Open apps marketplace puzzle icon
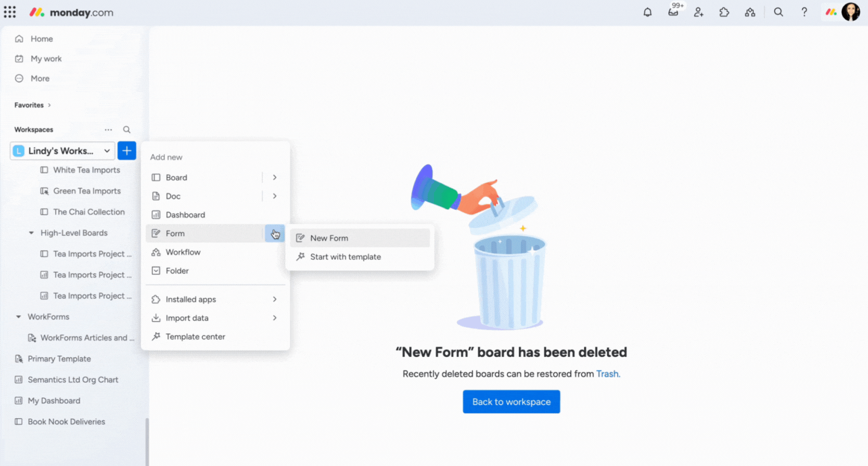This screenshot has height=466, width=868. coord(724,12)
